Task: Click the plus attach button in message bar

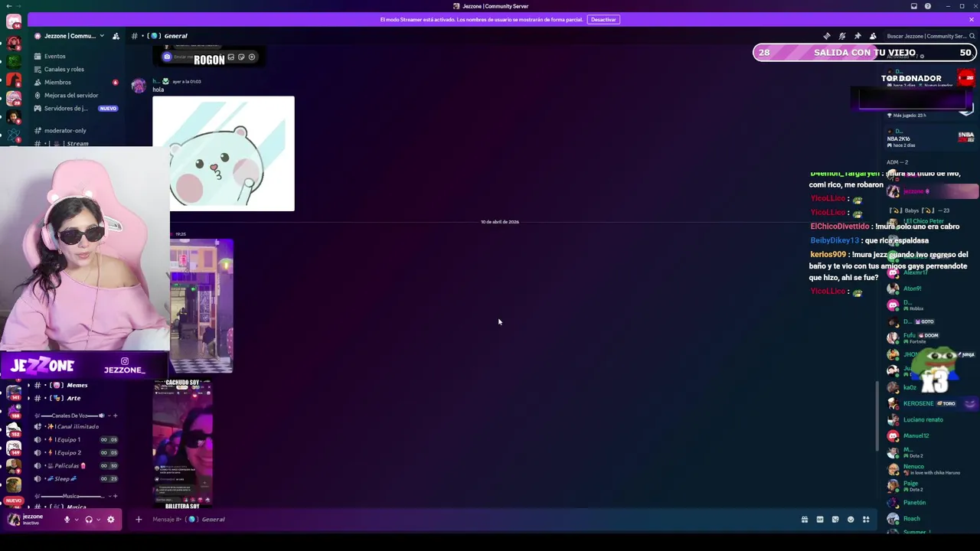Action: pyautogui.click(x=139, y=520)
